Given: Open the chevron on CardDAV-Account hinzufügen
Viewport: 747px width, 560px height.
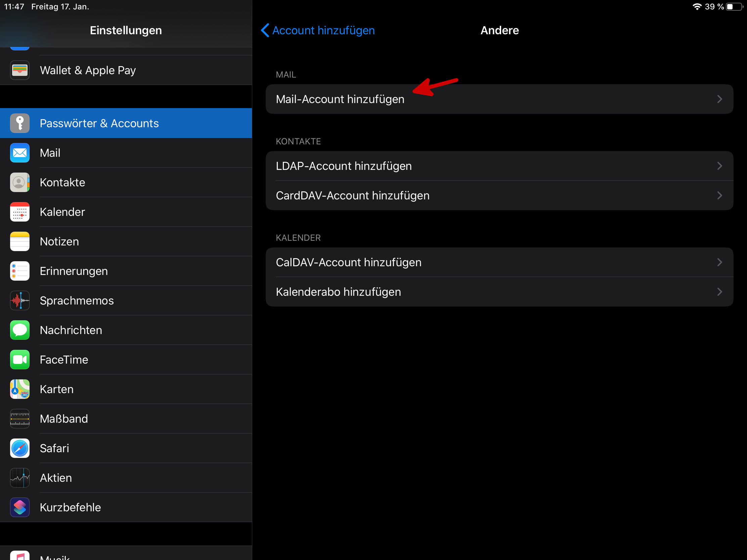Looking at the screenshot, I should 719,195.
